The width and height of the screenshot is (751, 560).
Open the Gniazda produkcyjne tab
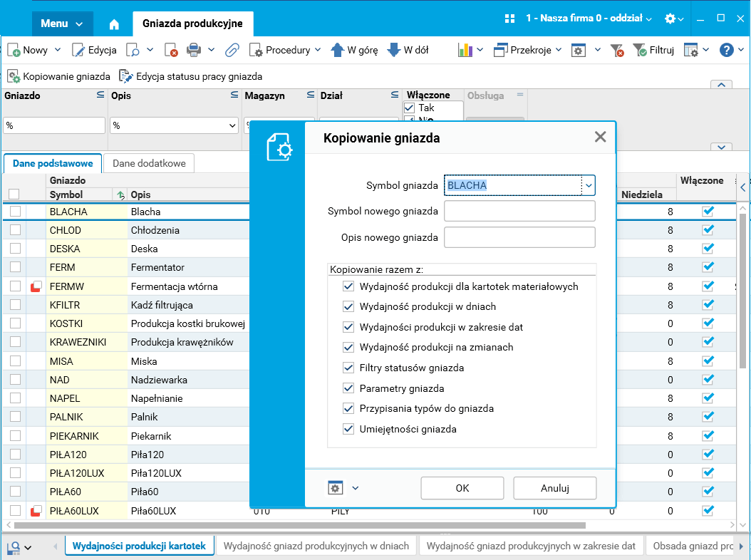tap(192, 24)
